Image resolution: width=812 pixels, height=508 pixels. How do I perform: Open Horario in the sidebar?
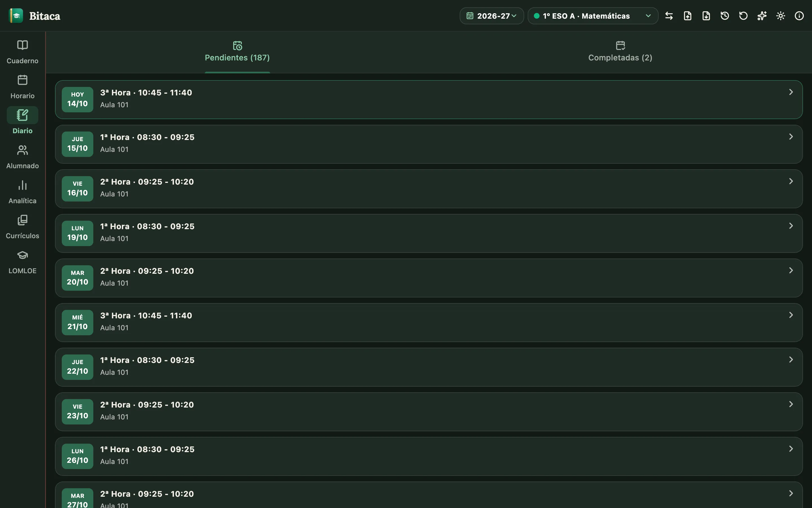click(23, 87)
